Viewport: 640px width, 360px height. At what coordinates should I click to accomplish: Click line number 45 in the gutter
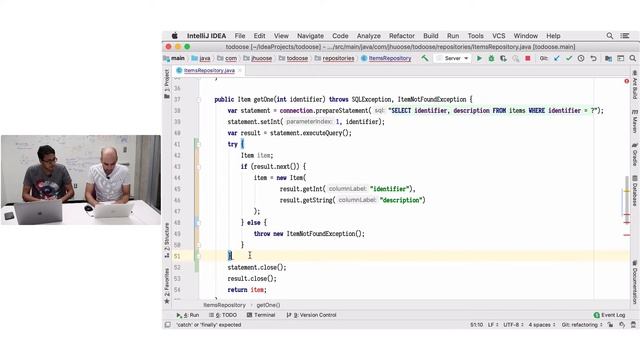point(177,189)
